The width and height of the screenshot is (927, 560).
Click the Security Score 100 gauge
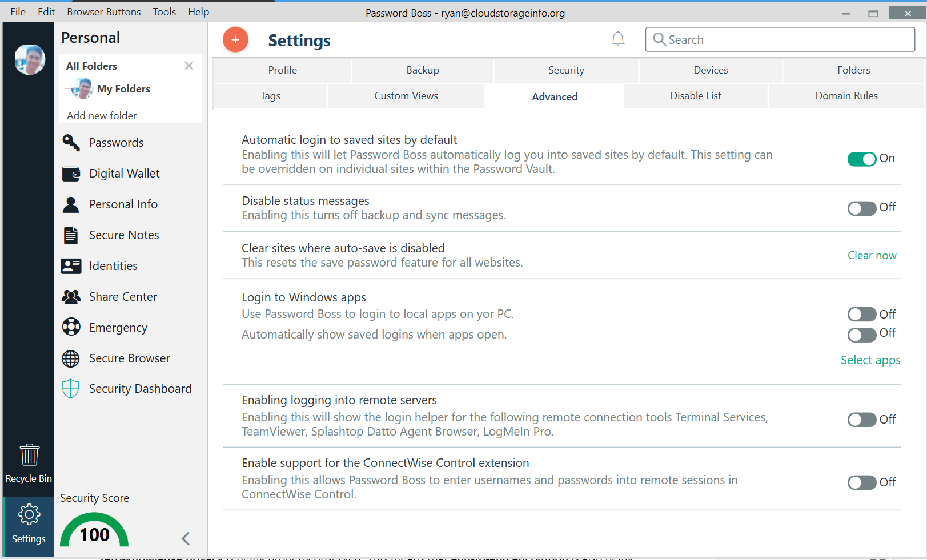point(94,530)
